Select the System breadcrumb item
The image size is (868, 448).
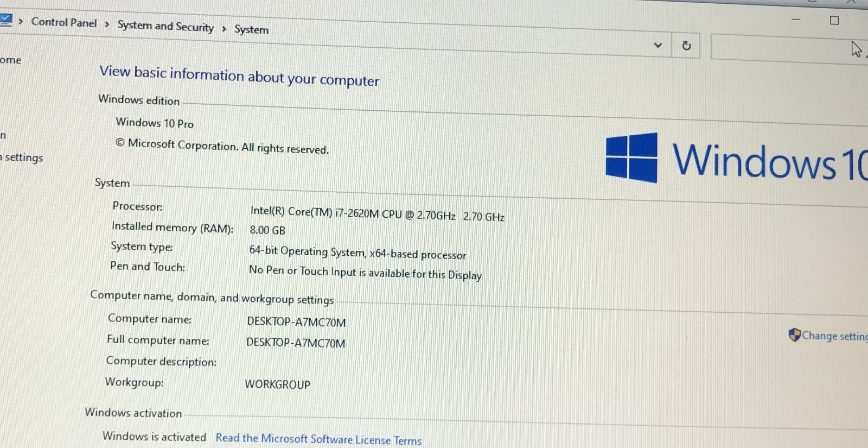point(251,29)
